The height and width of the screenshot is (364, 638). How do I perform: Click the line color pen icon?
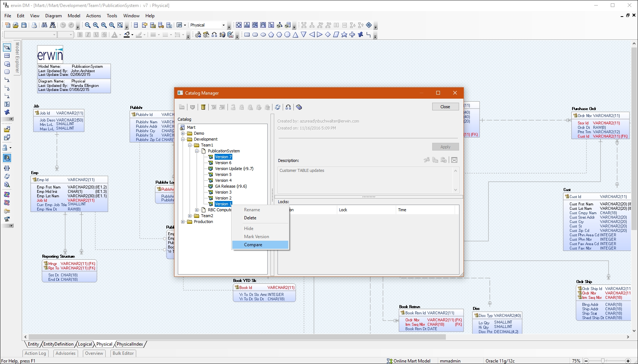pyautogui.click(x=139, y=35)
